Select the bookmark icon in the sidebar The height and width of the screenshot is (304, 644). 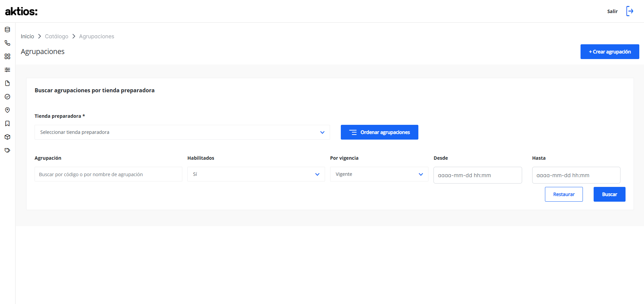coord(7,123)
